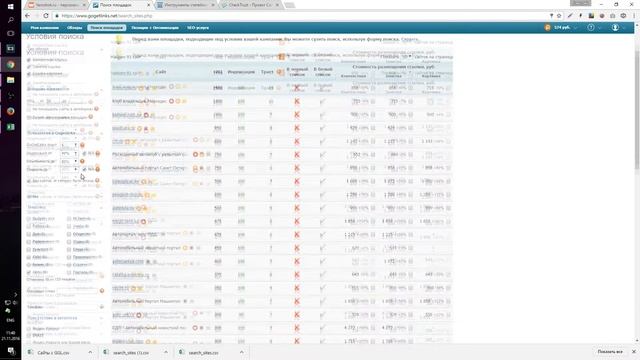Click the "Заметка" price column header
640x360 pixels.
(393, 76)
